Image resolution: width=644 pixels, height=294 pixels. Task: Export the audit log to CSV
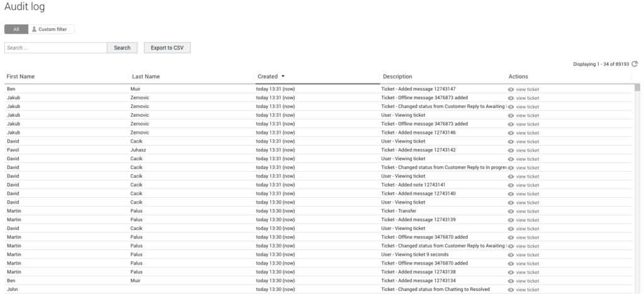[167, 48]
